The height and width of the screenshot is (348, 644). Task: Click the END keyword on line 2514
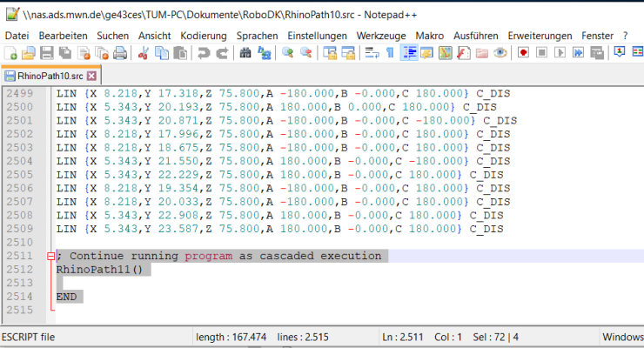66,297
